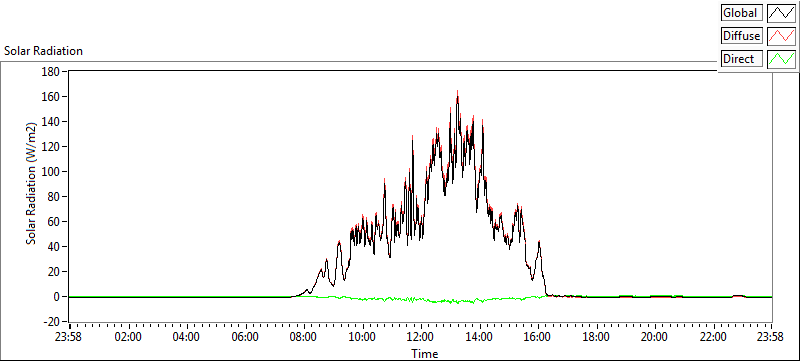Click the 100 y-axis tick label
This screenshot has height=361, width=800.
pyautogui.click(x=51, y=172)
